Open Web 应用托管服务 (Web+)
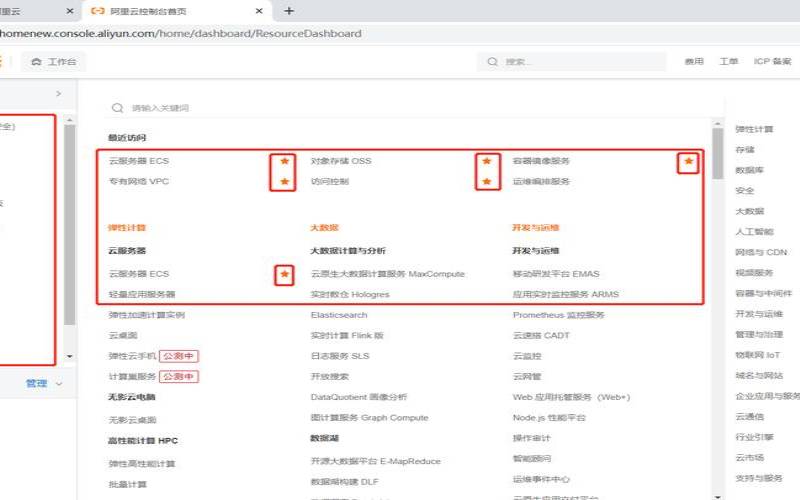This screenshot has height=500, width=800. 571,397
